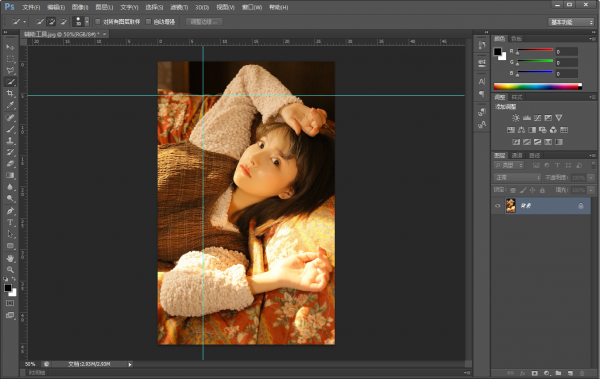Select the Brush tool
The image size is (600, 379).
[10, 129]
